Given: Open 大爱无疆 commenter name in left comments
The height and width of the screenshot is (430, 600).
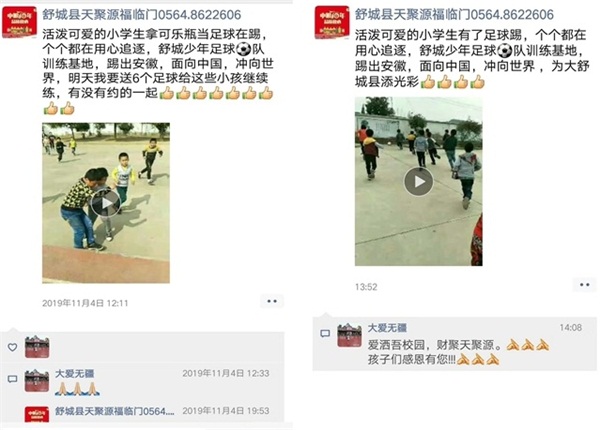Looking at the screenshot, I should click(x=75, y=374).
